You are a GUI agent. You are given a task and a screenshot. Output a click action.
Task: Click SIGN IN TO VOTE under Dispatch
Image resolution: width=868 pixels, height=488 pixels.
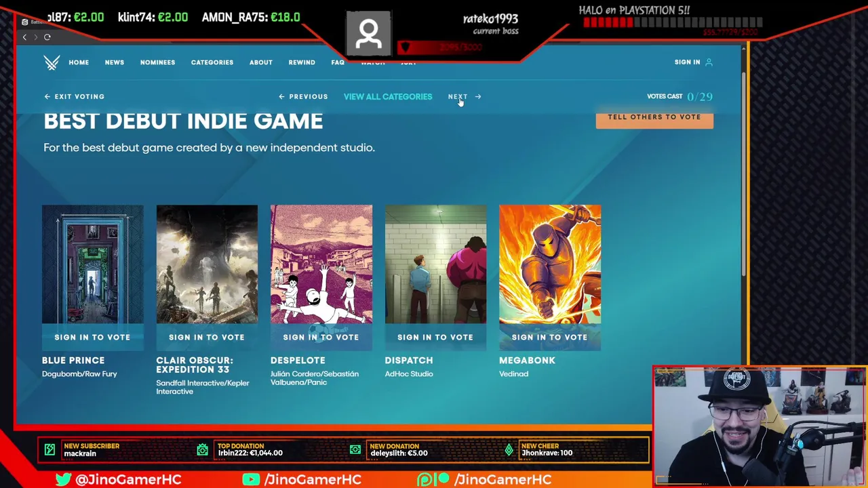435,337
